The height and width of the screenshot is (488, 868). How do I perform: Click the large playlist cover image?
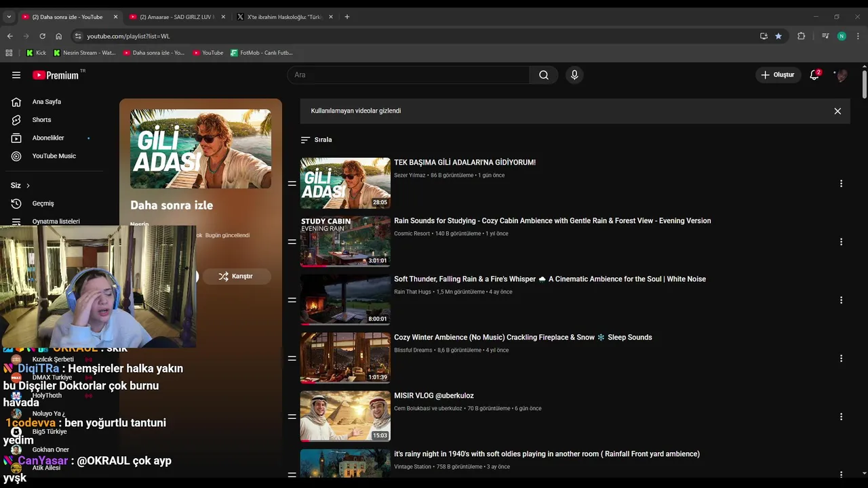[x=201, y=149]
